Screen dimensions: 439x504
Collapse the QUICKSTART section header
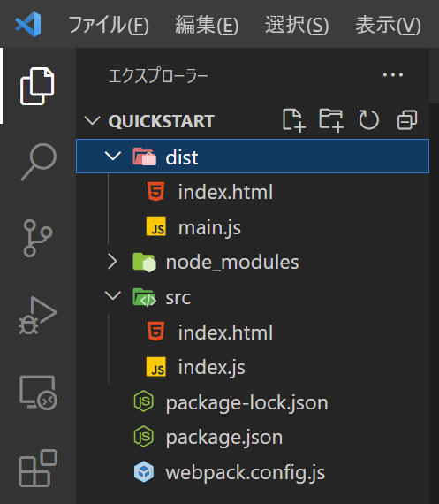pos(92,121)
